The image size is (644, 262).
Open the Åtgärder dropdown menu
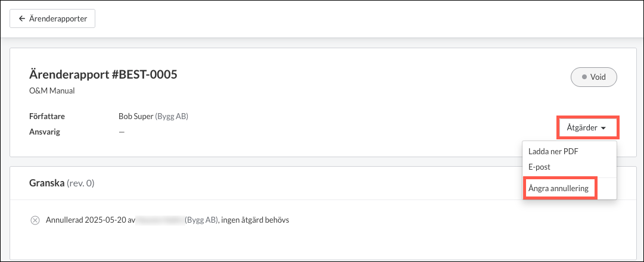click(x=588, y=127)
